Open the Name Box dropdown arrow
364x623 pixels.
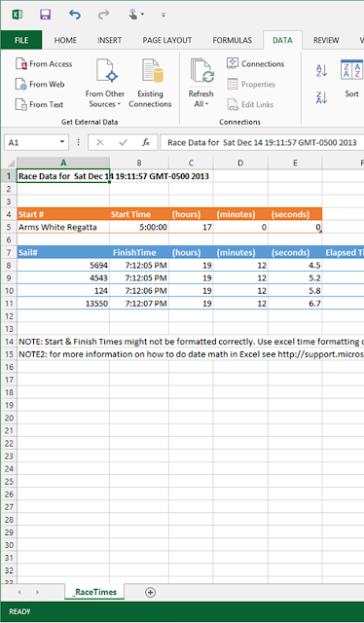(x=62, y=142)
